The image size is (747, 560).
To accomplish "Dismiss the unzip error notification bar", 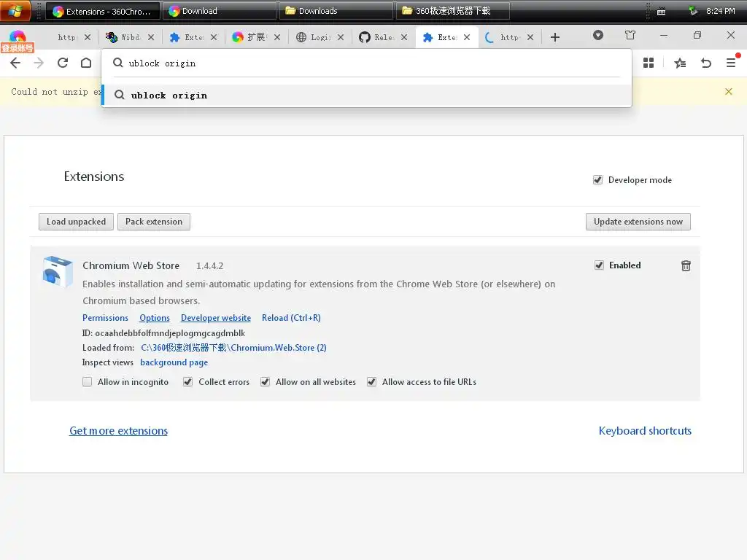I will point(729,91).
